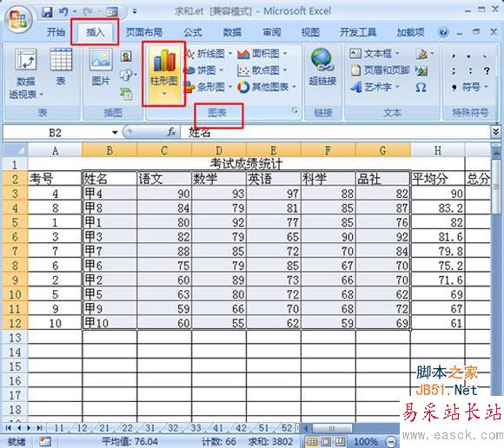Switch to the 公式 (Formulas) tab
The width and height of the screenshot is (504, 448).
[x=193, y=32]
